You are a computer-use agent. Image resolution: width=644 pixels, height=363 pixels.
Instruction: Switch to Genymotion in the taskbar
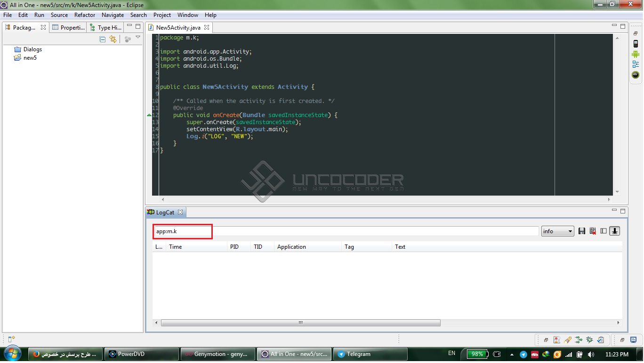pos(218,354)
